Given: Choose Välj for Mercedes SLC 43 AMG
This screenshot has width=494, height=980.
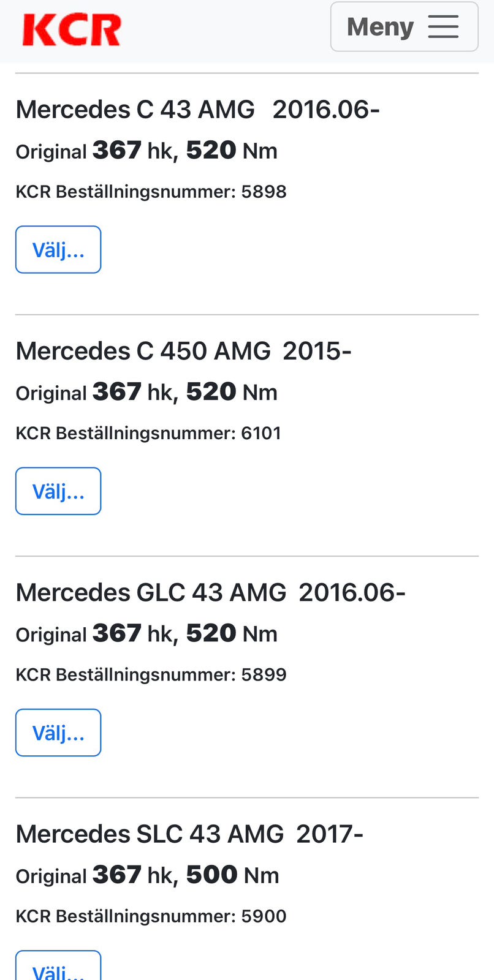Looking at the screenshot, I should click(x=58, y=968).
